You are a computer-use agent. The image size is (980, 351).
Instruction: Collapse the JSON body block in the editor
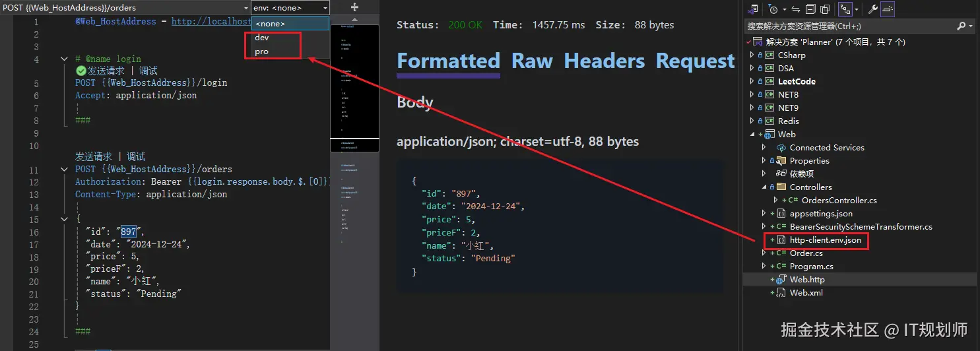tap(64, 218)
